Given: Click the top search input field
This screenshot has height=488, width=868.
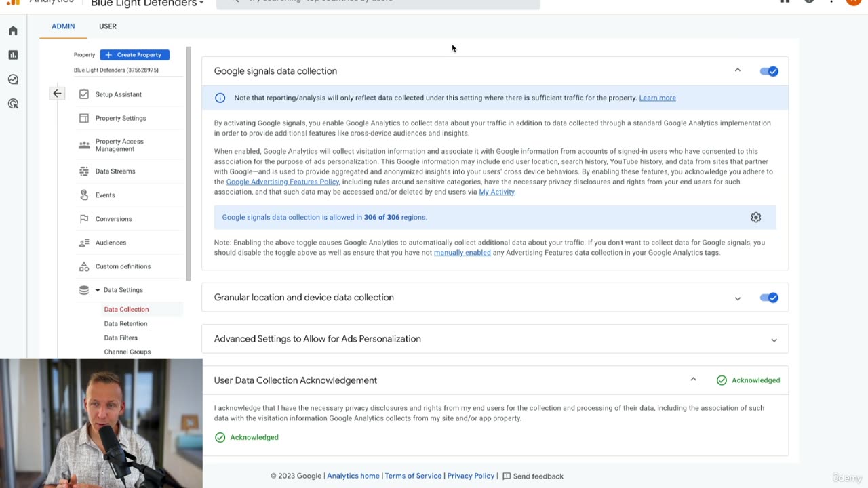Looking at the screenshot, I should coord(378,3).
